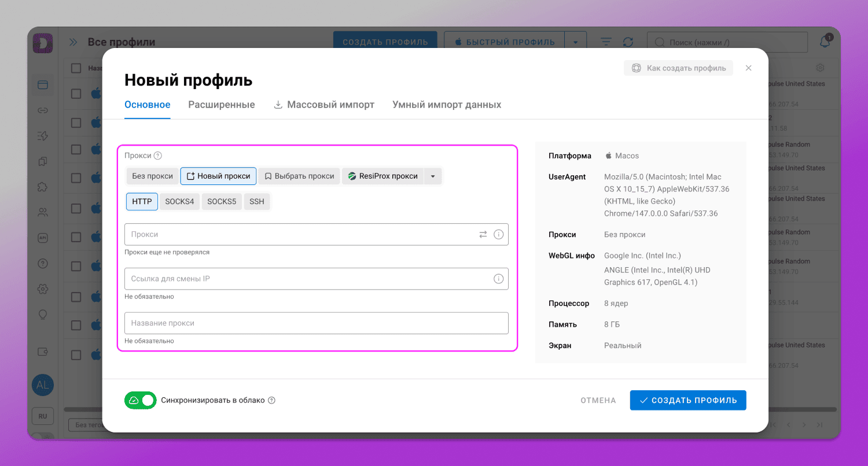This screenshot has height=466, width=868.
Task: Choose the Выбрать прокси option
Action: [299, 176]
